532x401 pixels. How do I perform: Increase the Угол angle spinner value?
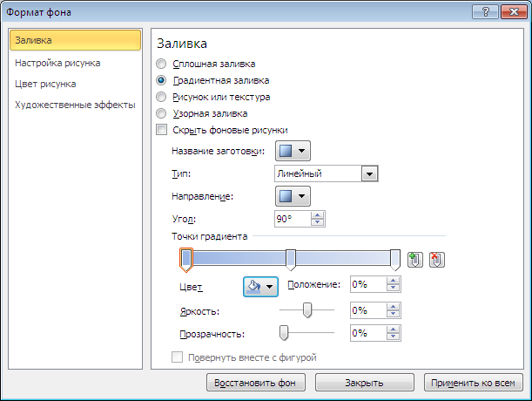pyautogui.click(x=317, y=215)
